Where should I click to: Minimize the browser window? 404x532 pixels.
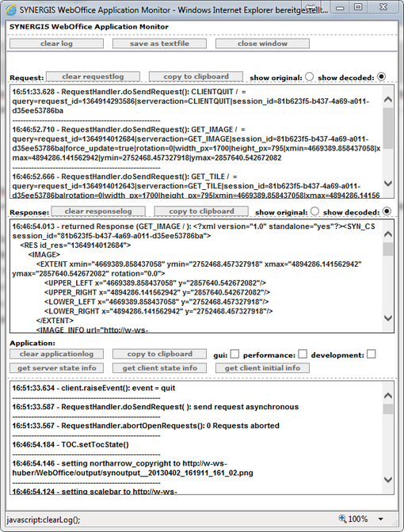(x=341, y=7)
